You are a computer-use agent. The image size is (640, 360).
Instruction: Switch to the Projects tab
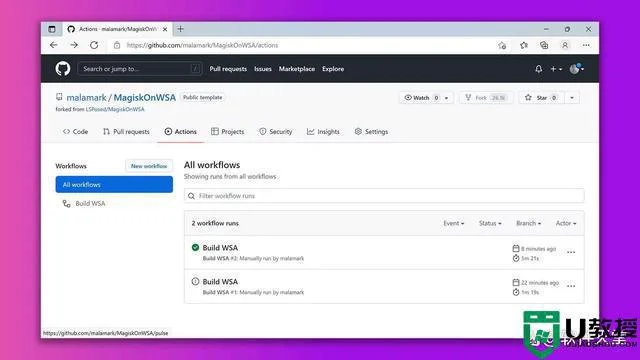(227, 131)
